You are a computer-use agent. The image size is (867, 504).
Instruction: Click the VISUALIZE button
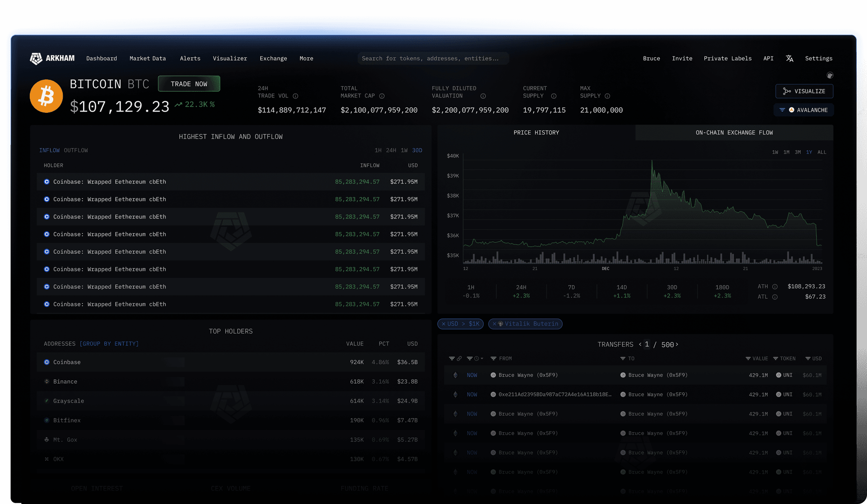coord(804,91)
